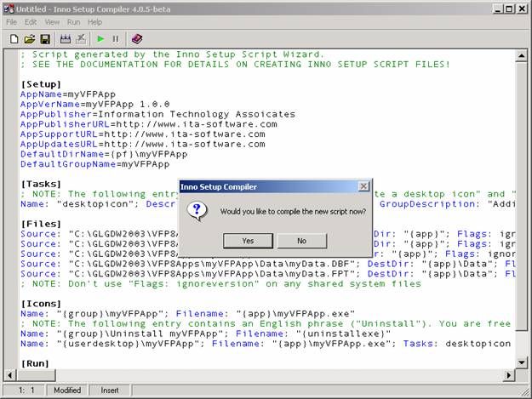532x399 pixels.
Task: Open the help book icon
Action: tap(137, 39)
